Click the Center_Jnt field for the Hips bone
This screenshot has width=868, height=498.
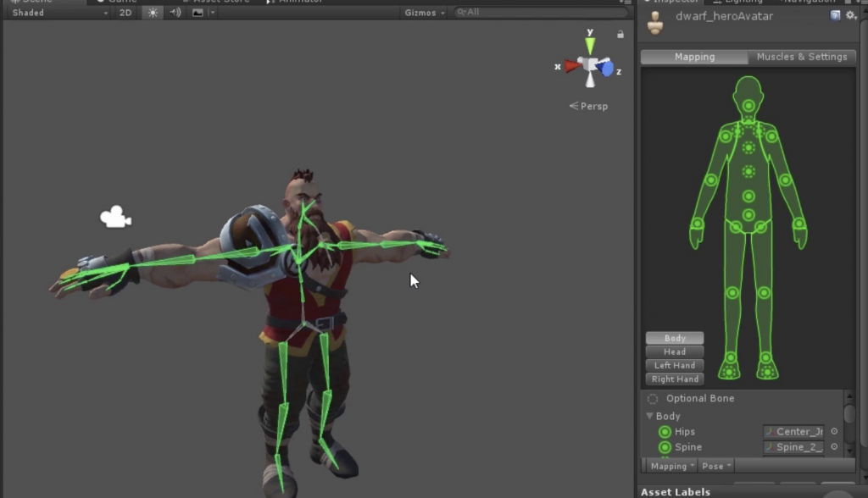[795, 431]
